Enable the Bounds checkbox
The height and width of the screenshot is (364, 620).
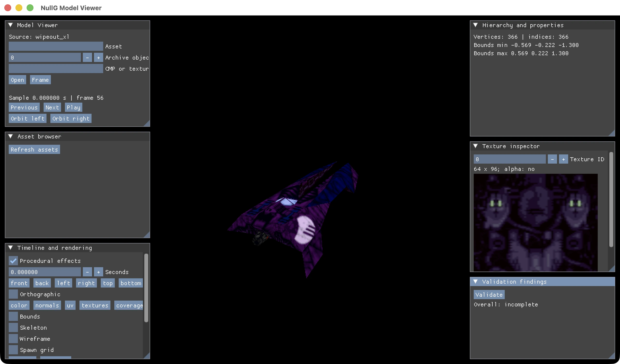pos(13,316)
